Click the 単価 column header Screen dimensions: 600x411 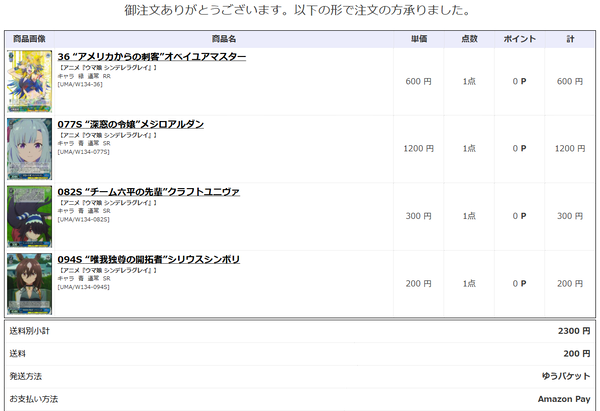pyautogui.click(x=419, y=39)
